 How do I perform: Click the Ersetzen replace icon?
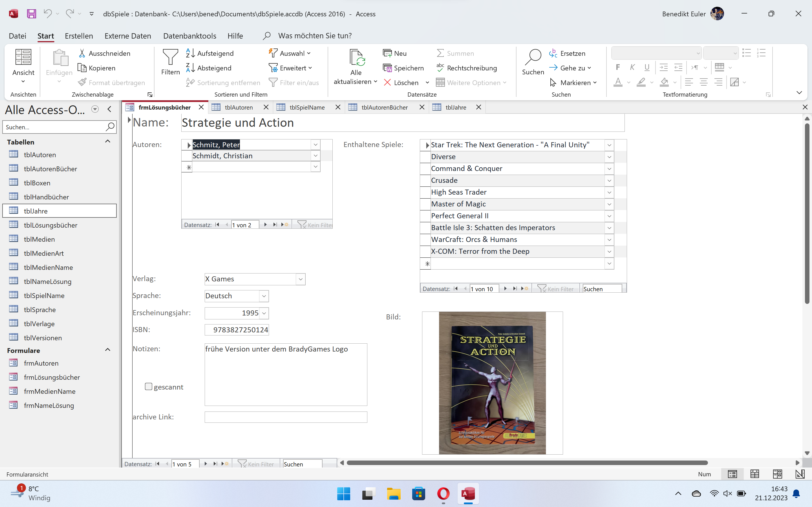click(x=553, y=53)
